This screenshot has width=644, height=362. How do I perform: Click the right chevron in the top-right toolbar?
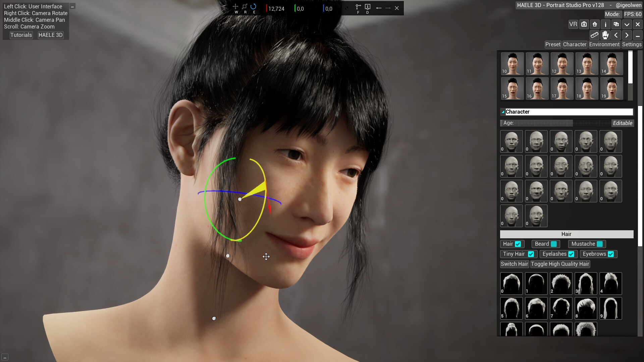(627, 35)
